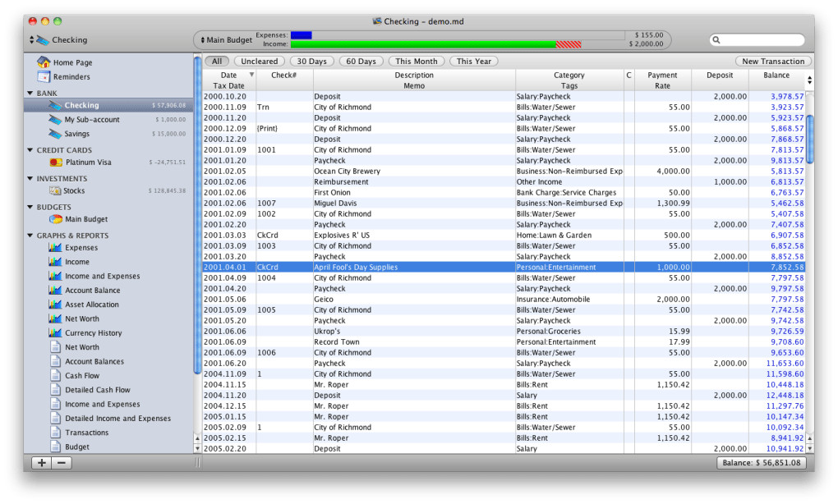Collapse the GRAPHS & REPORTS section

30,236
